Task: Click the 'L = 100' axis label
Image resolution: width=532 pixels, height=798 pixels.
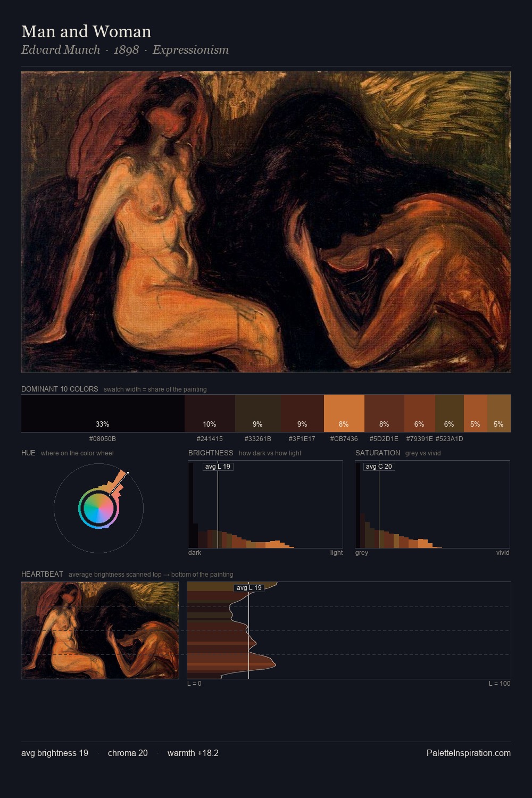Action: click(x=500, y=684)
